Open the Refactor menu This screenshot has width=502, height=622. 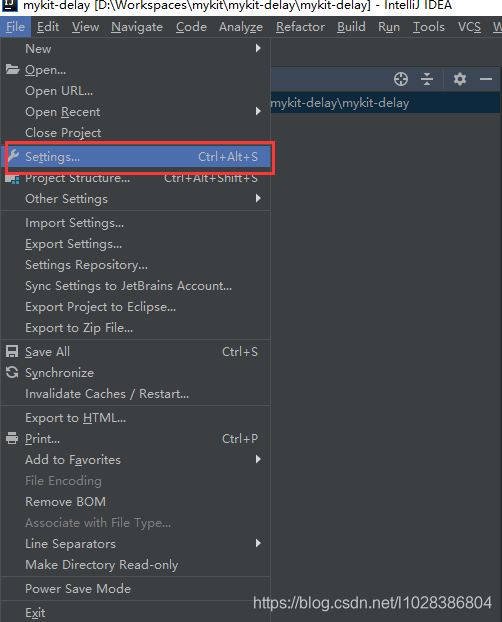pyautogui.click(x=300, y=27)
